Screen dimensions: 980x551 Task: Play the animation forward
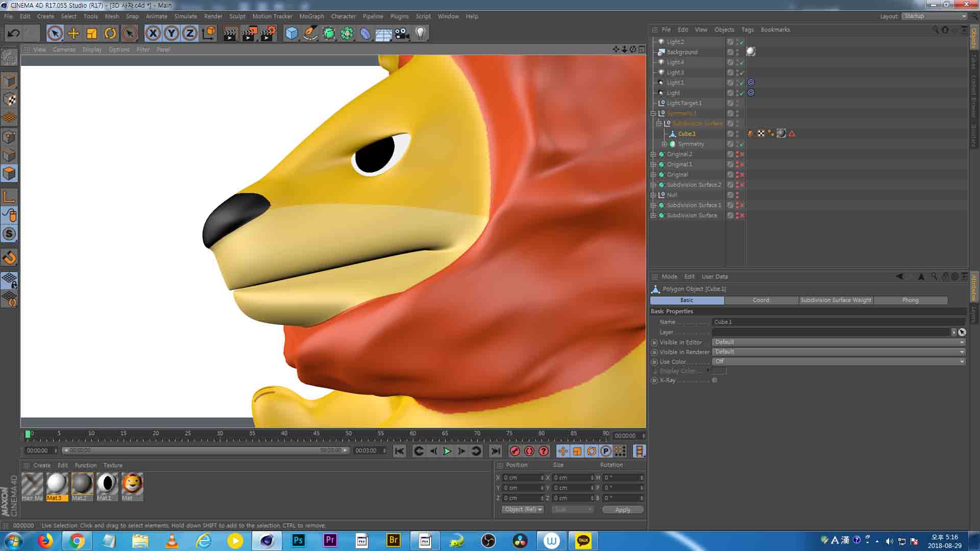point(447,451)
